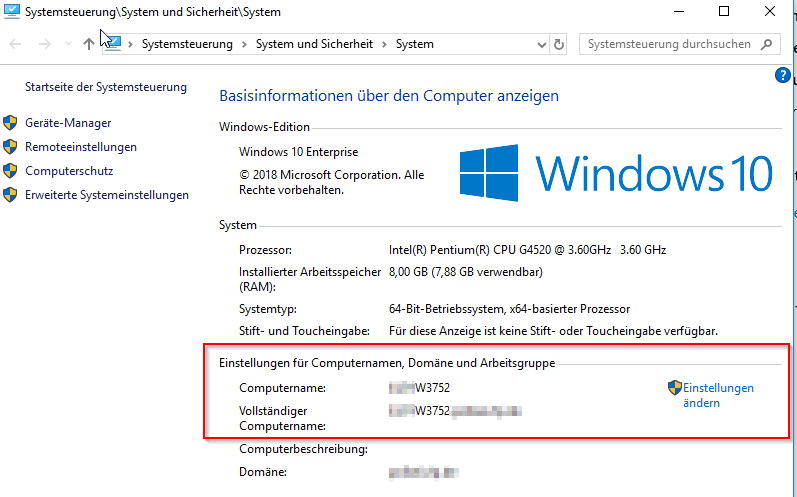Image resolution: width=797 pixels, height=497 pixels.
Task: Click shield icon next to Geräte-Manager
Action: (11, 123)
